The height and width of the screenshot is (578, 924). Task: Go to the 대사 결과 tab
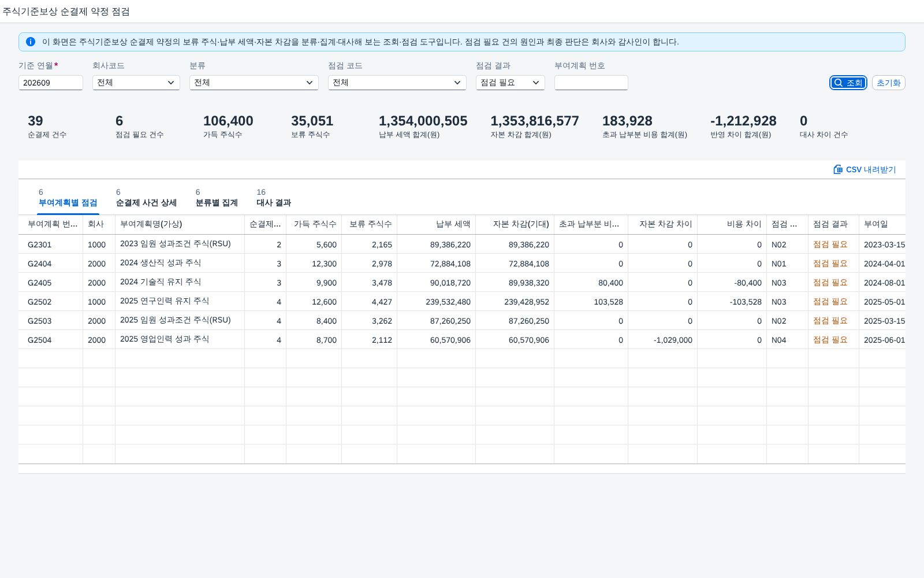pyautogui.click(x=274, y=198)
